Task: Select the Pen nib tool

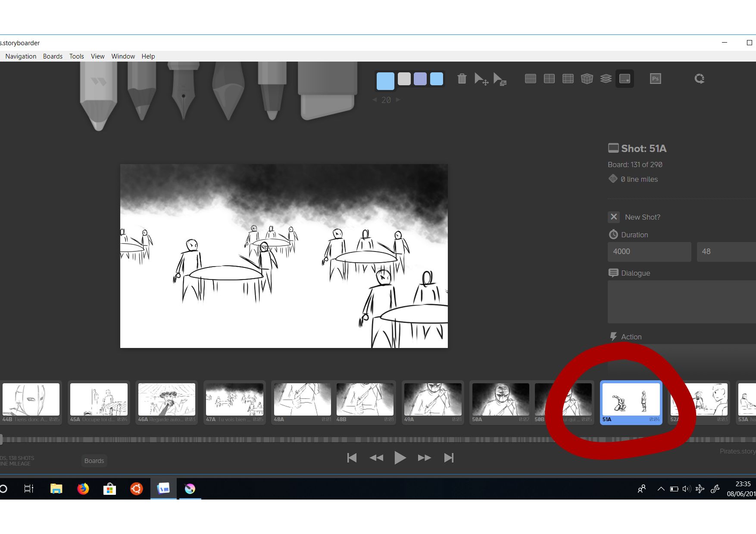Action: tap(185, 90)
